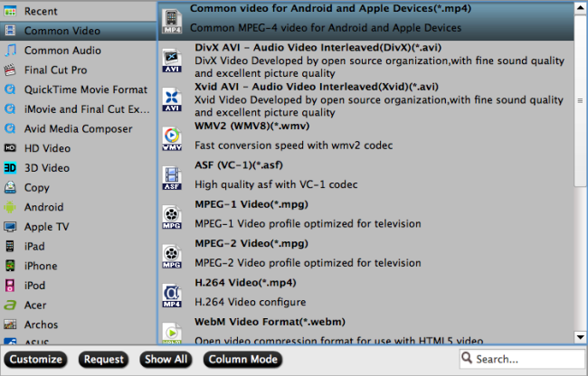Click the MP4 icon for Android and Apple Devices
588x376 pixels.
pos(172,22)
